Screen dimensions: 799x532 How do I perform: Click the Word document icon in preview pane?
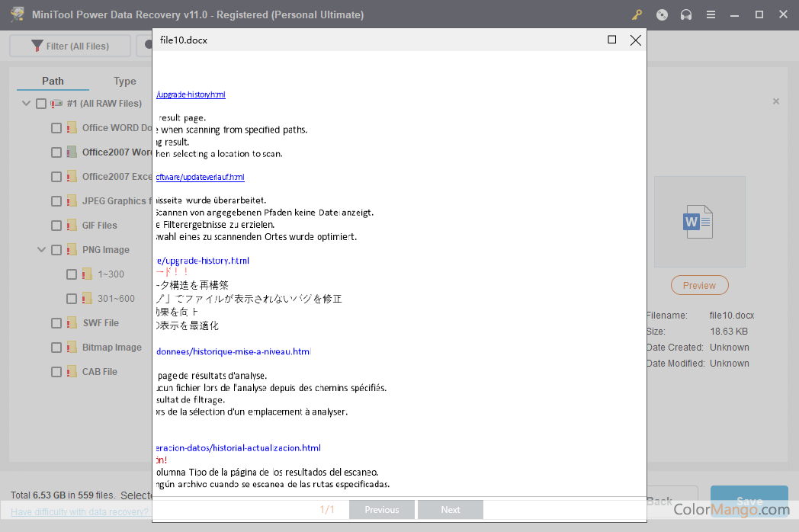698,222
